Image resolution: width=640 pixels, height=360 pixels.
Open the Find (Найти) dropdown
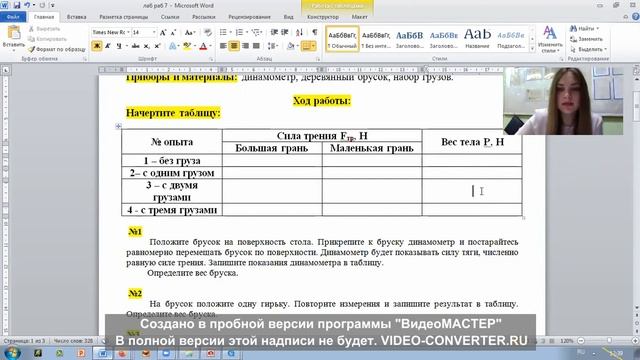click(x=598, y=29)
